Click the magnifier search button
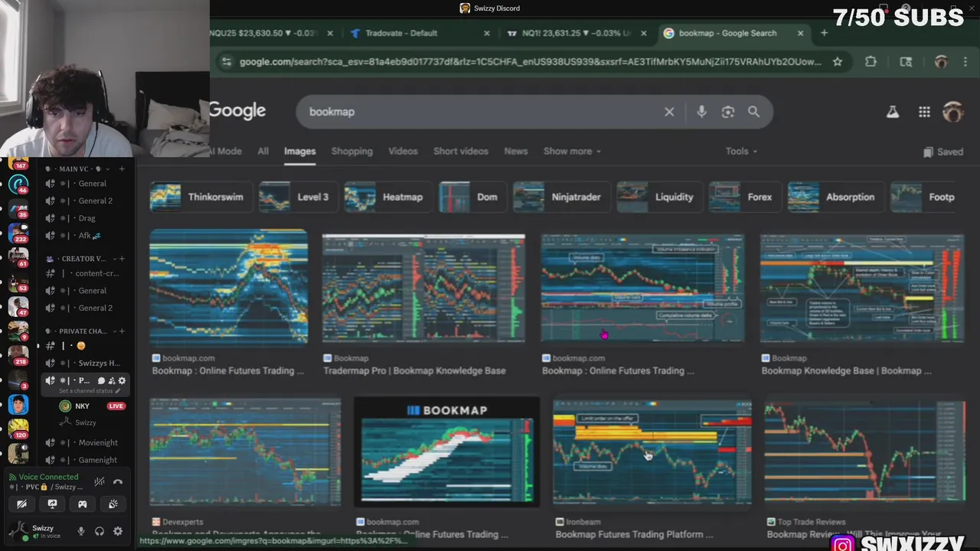 (x=754, y=112)
